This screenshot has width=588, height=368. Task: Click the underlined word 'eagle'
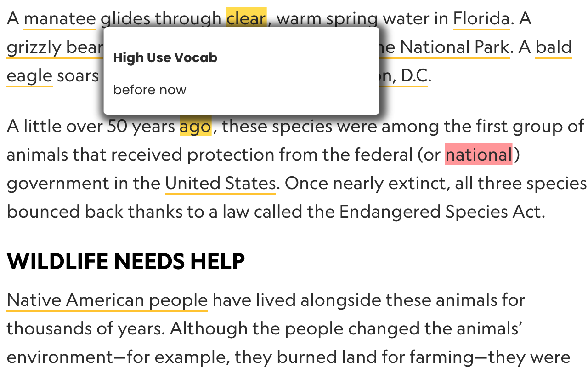point(29,76)
